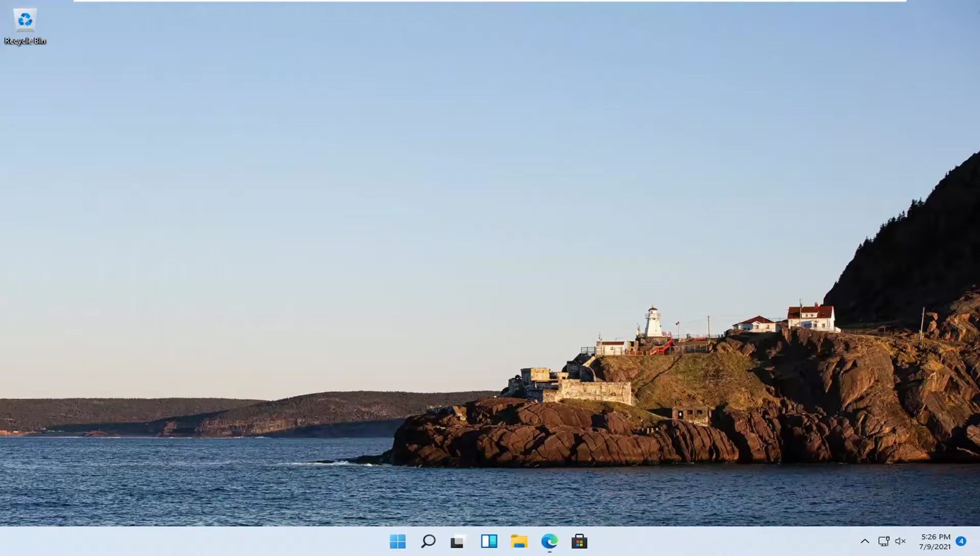Viewport: 980px width, 556px height.
Task: Open Microsoft Store from the taskbar
Action: click(579, 541)
